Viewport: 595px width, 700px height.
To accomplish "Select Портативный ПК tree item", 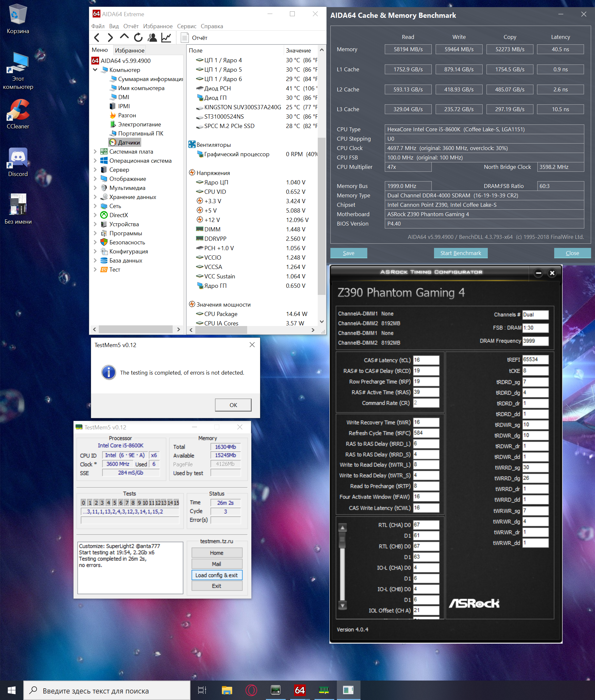I will tap(136, 134).
